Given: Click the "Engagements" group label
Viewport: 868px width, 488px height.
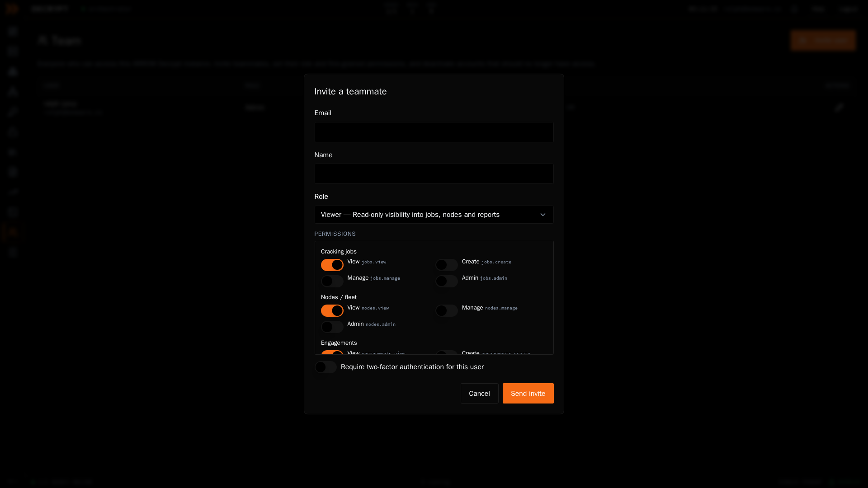Looking at the screenshot, I should coord(339,343).
